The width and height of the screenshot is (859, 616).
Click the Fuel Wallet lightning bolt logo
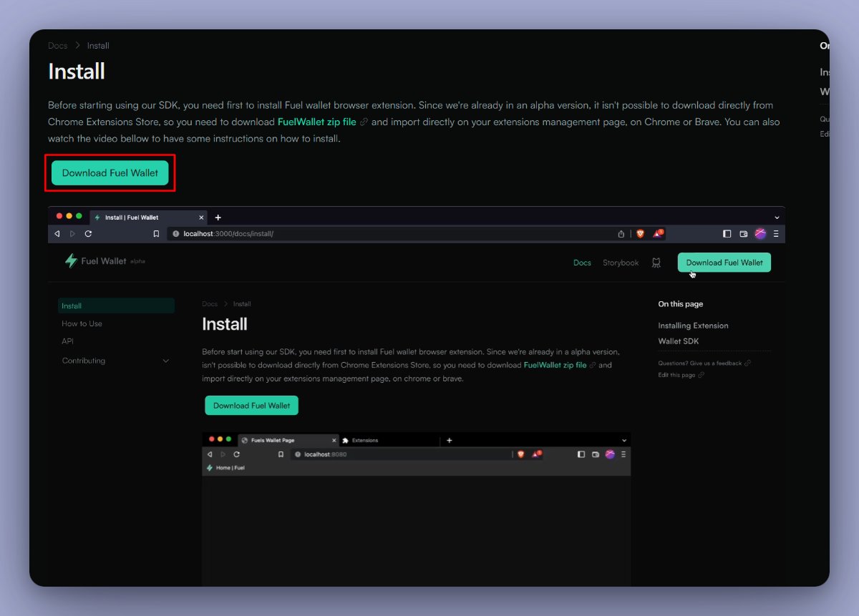click(72, 260)
